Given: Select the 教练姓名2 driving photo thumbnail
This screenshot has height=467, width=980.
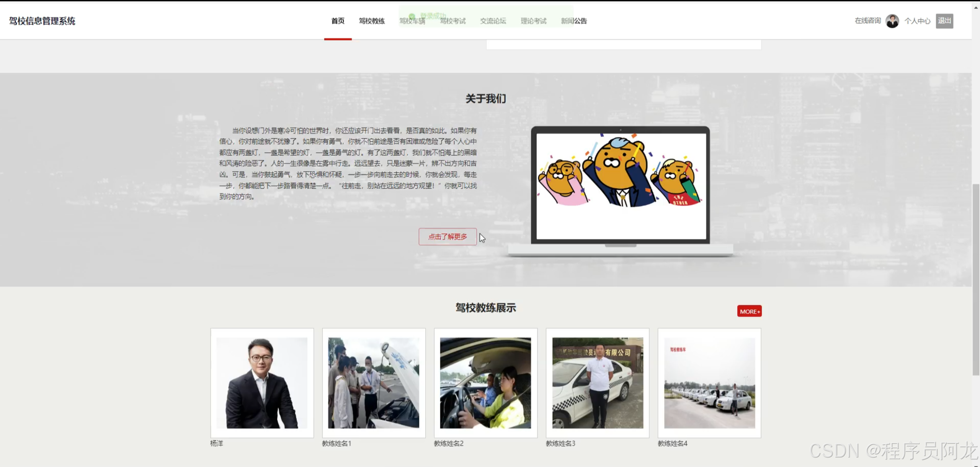Looking at the screenshot, I should [485, 382].
